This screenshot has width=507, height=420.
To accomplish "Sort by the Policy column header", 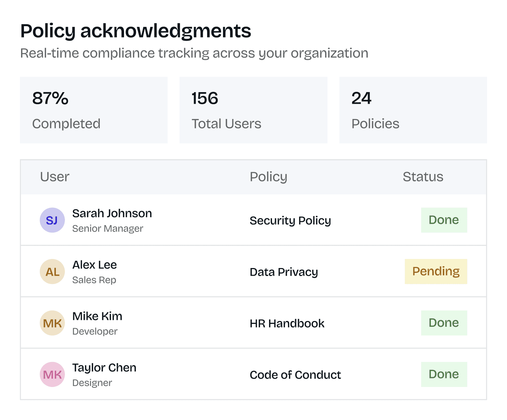I will tap(268, 177).
